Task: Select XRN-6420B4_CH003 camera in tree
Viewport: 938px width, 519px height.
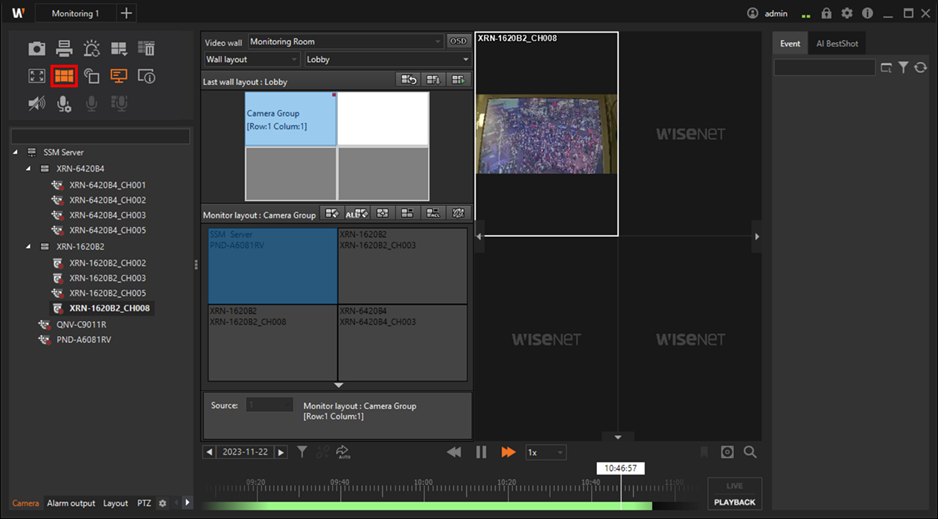Action: tap(107, 215)
